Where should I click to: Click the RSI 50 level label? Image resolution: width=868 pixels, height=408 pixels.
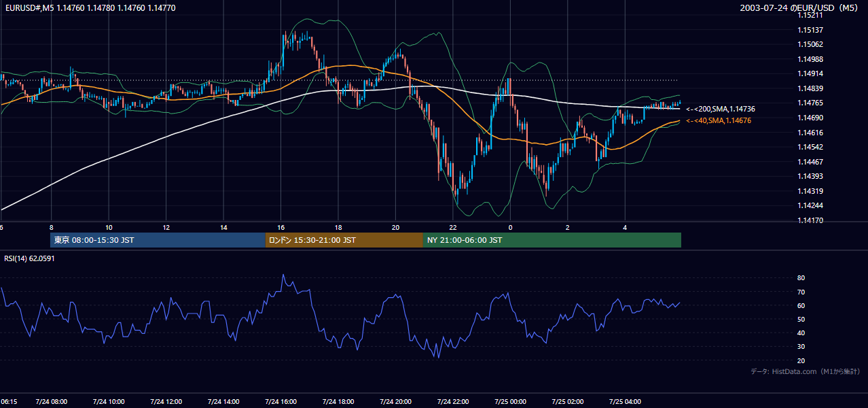[801, 319]
